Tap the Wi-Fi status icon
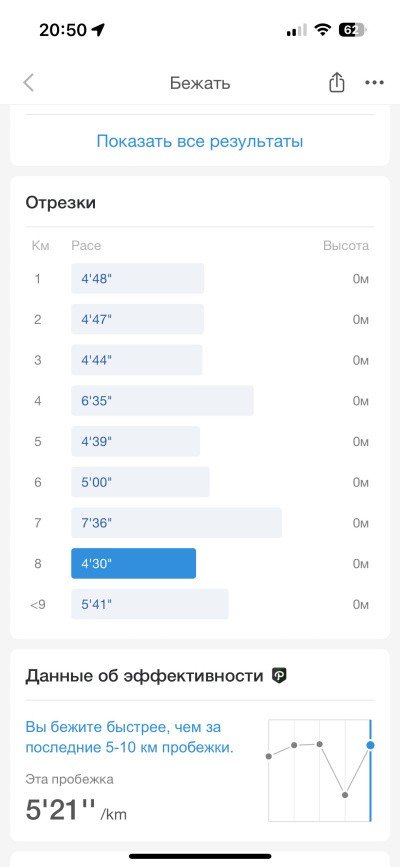The width and height of the screenshot is (400, 867). click(323, 30)
